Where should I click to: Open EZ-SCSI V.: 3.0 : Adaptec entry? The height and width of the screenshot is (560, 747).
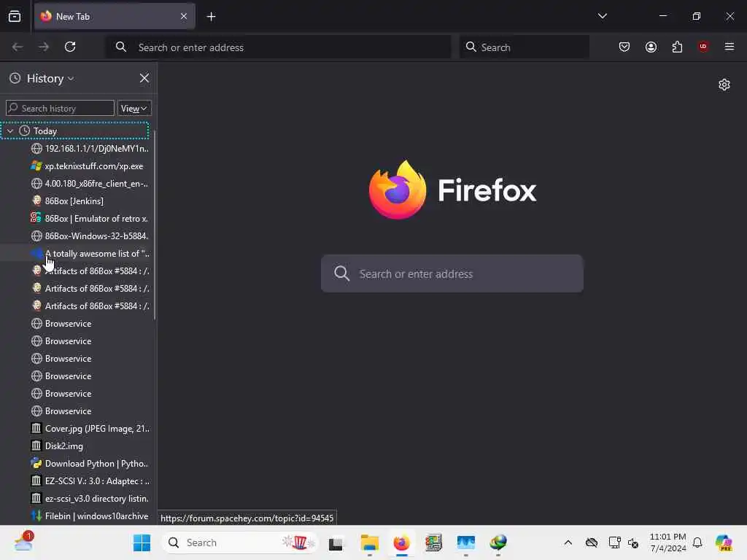click(90, 481)
